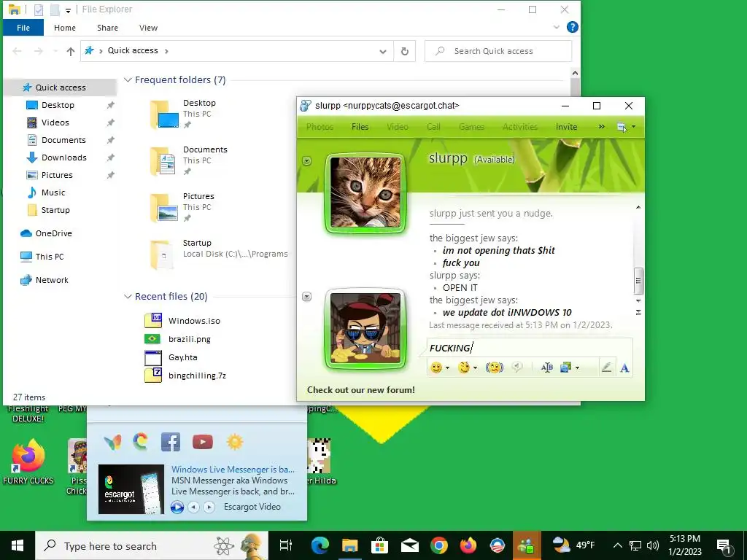Unpin Downloads from Quick access

pyautogui.click(x=111, y=157)
